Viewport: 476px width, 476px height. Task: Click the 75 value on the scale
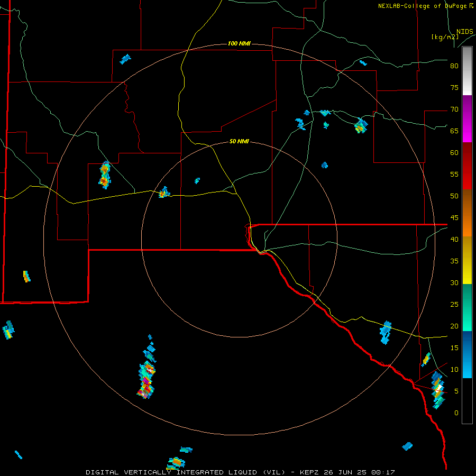454,87
